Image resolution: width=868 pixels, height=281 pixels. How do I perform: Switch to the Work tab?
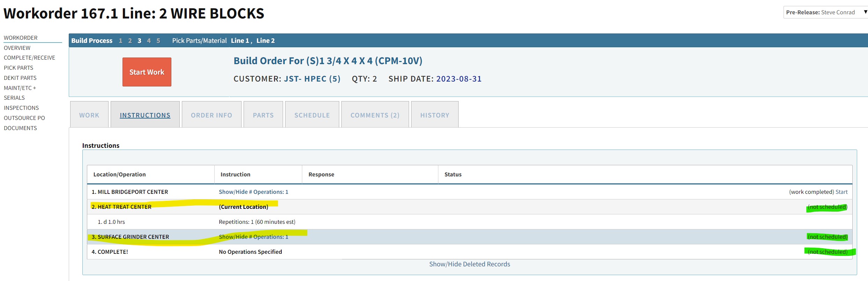89,115
